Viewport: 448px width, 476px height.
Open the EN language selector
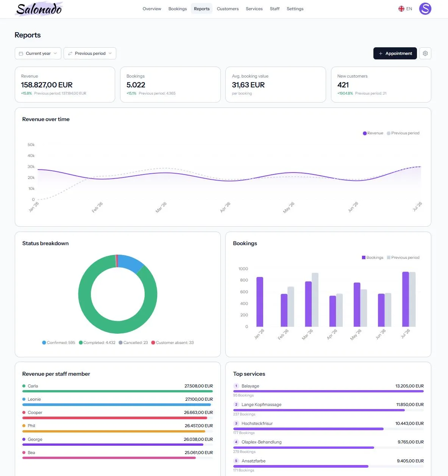tap(405, 9)
